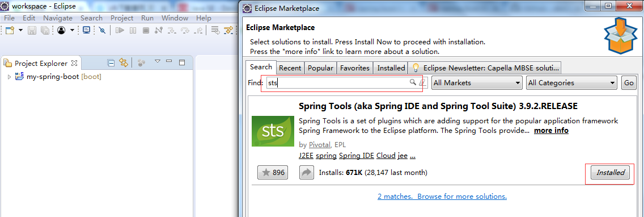This screenshot has height=217, width=644.
Task: Open the All Categories dropdown
Action: [x=571, y=83]
